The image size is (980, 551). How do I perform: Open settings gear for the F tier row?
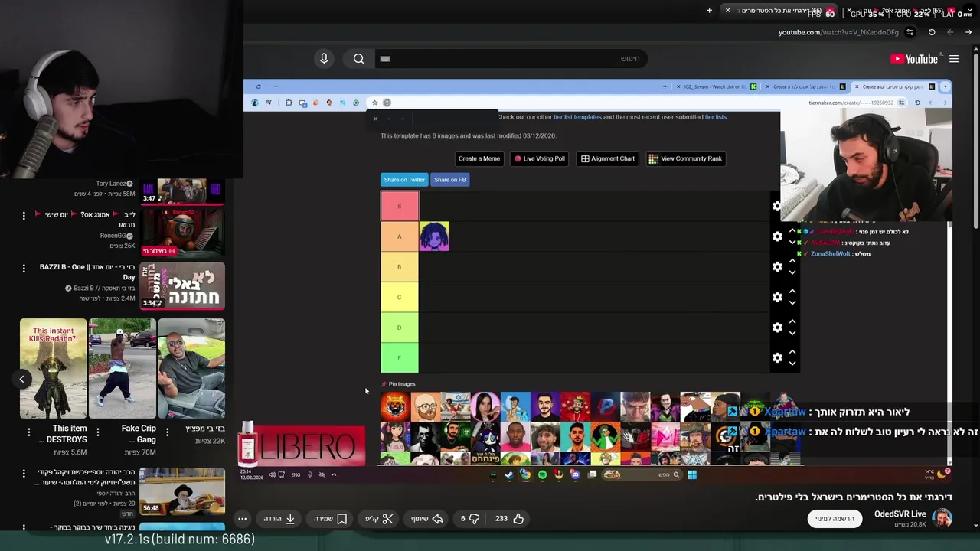tap(777, 357)
